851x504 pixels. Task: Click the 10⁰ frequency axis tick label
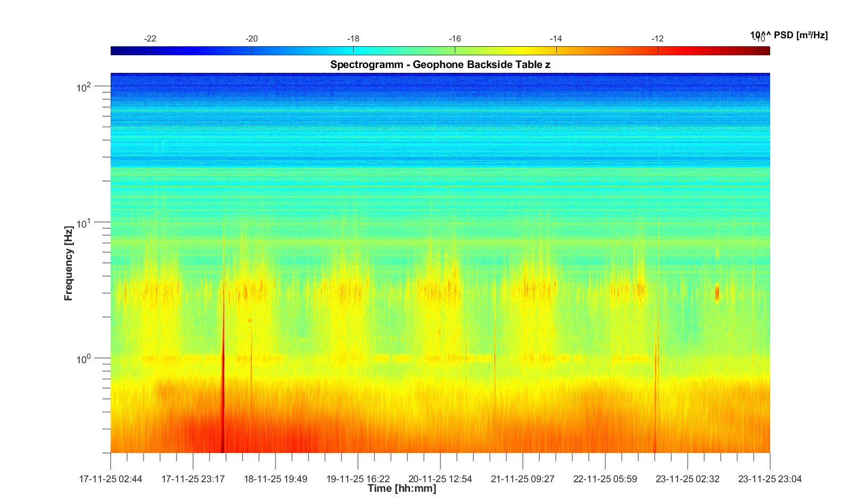(x=85, y=359)
